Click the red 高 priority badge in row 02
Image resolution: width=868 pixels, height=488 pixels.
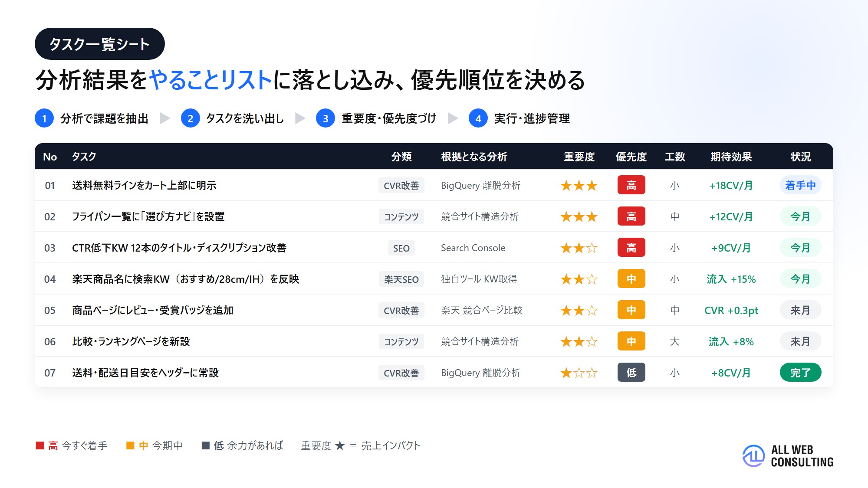click(631, 216)
